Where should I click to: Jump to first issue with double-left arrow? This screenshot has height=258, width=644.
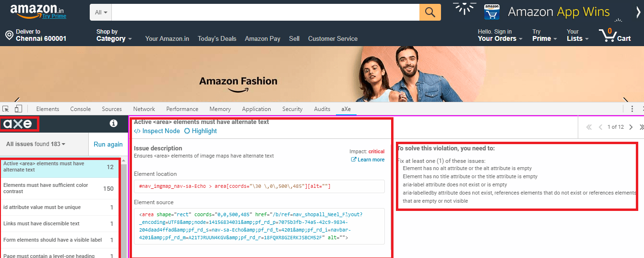589,127
